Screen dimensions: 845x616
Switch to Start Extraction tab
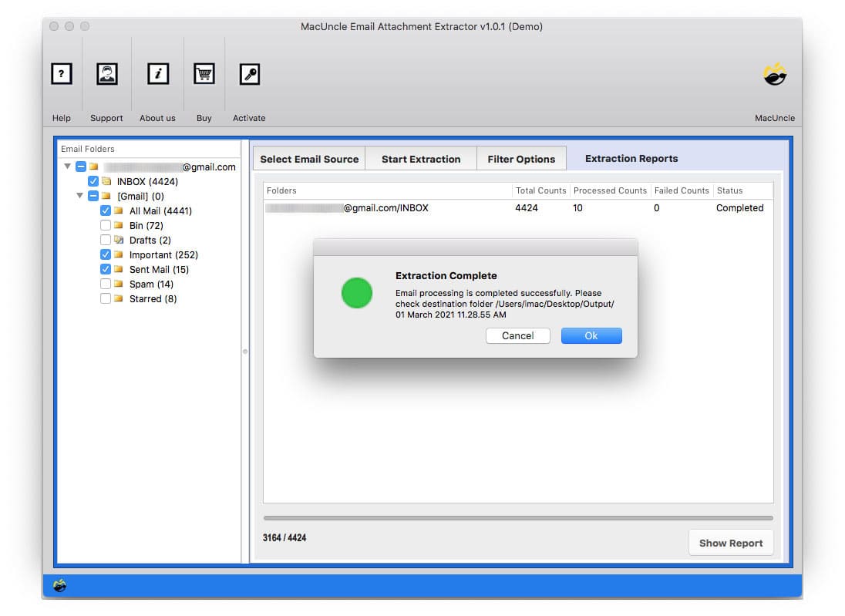[421, 159]
